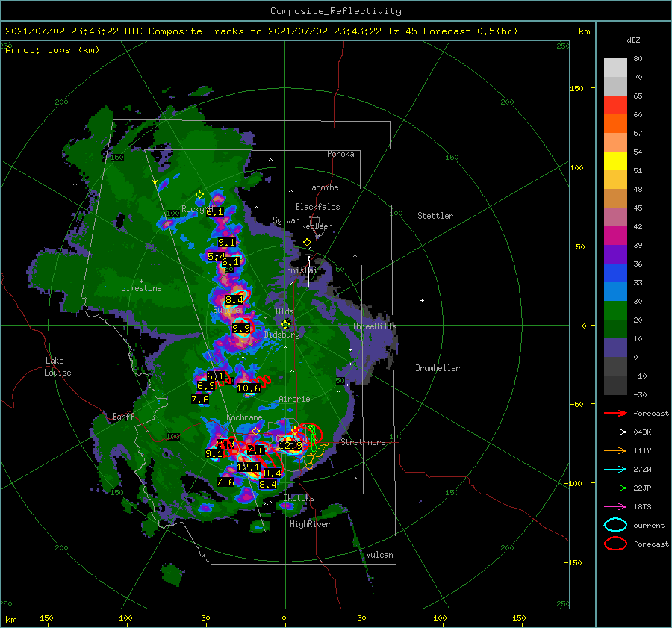Click the Limestone label

141,288
